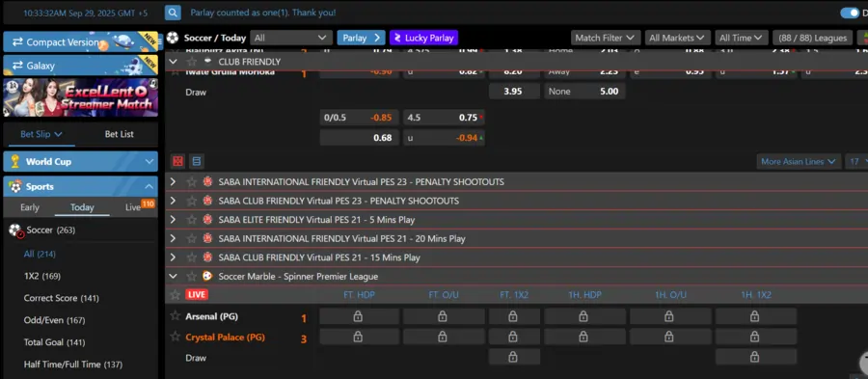Star SABA INTERNATIONAL FRIENDLY PES 23 PENALTY SHOOTOUTS

(192, 181)
